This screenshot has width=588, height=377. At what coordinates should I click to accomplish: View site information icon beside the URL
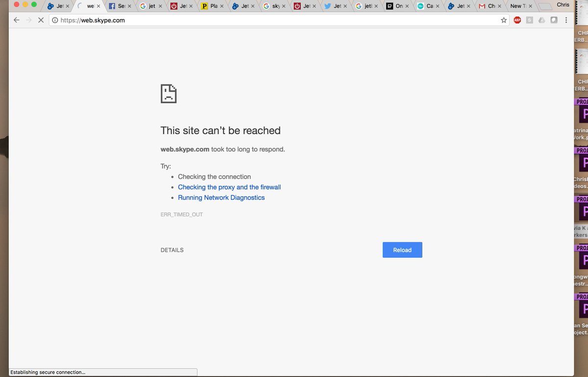click(55, 20)
